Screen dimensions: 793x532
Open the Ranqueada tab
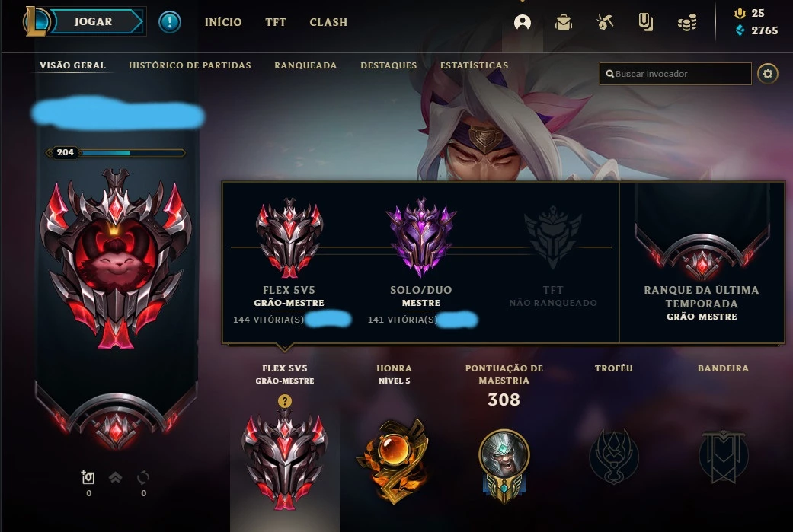pos(305,65)
